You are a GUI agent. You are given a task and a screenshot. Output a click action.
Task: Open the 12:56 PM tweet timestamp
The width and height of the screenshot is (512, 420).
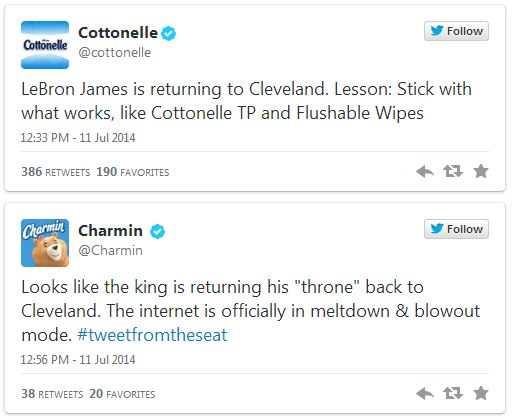point(78,360)
